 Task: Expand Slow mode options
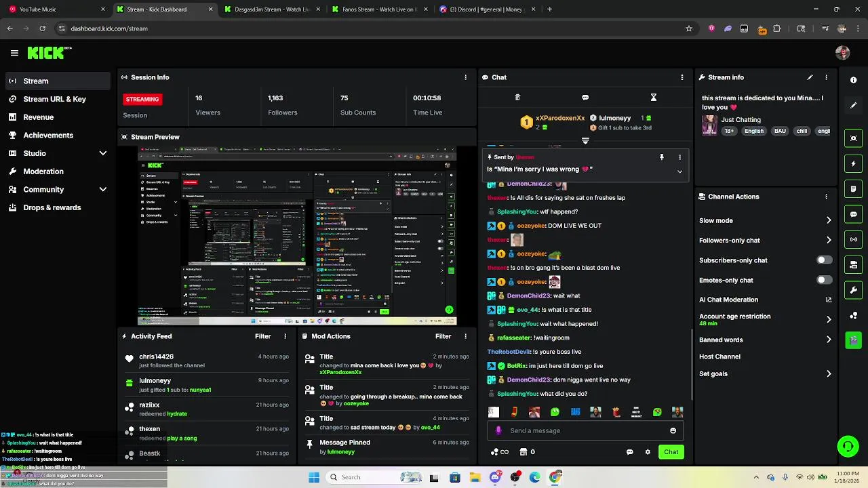(x=829, y=220)
